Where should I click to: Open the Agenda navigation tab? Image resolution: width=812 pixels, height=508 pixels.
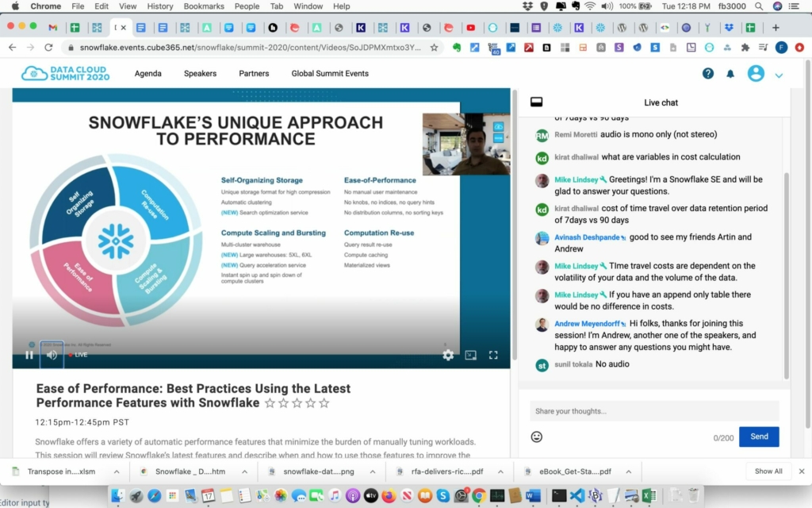coord(148,74)
